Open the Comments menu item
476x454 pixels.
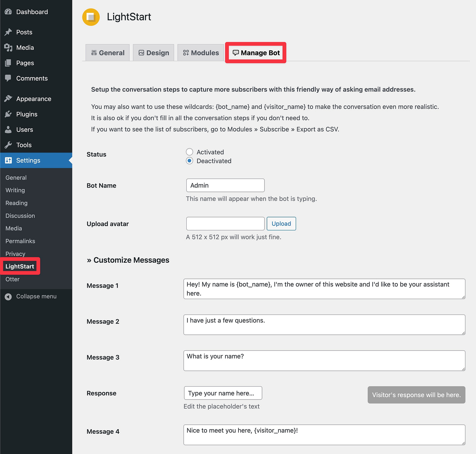[32, 78]
